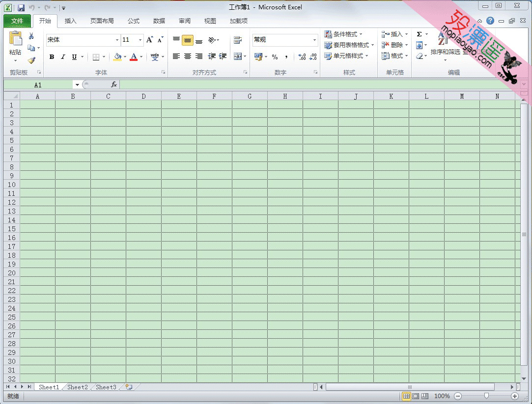Switch to 页面布局 ribbon tab
Image resolution: width=532 pixels, height=404 pixels.
coord(102,21)
